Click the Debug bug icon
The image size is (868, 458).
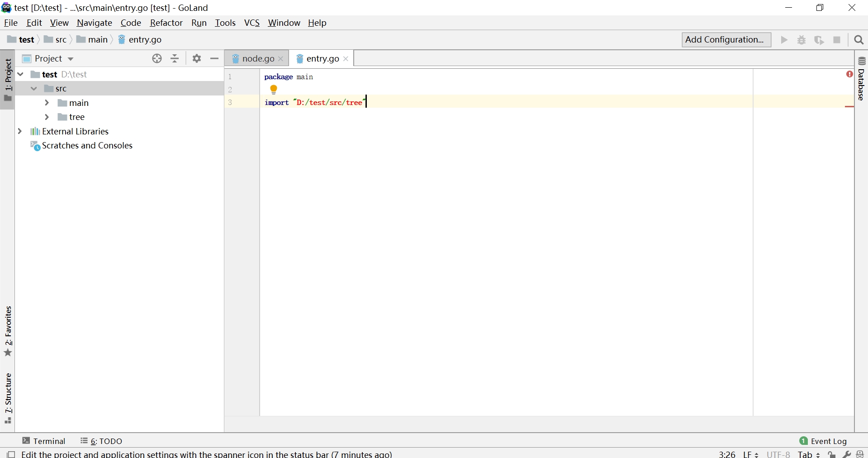tap(802, 40)
